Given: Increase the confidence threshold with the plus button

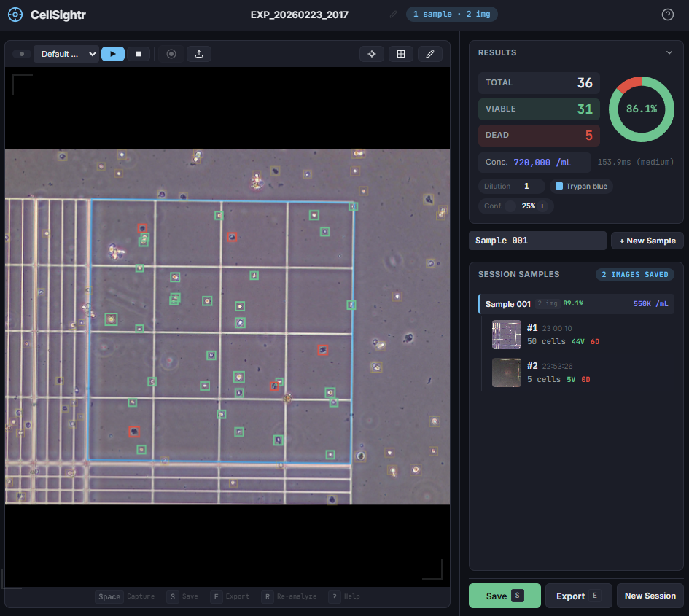Looking at the screenshot, I should 542,206.
